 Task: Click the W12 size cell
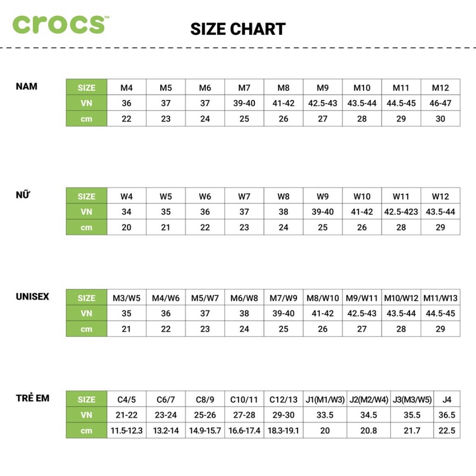pyautogui.click(x=440, y=196)
